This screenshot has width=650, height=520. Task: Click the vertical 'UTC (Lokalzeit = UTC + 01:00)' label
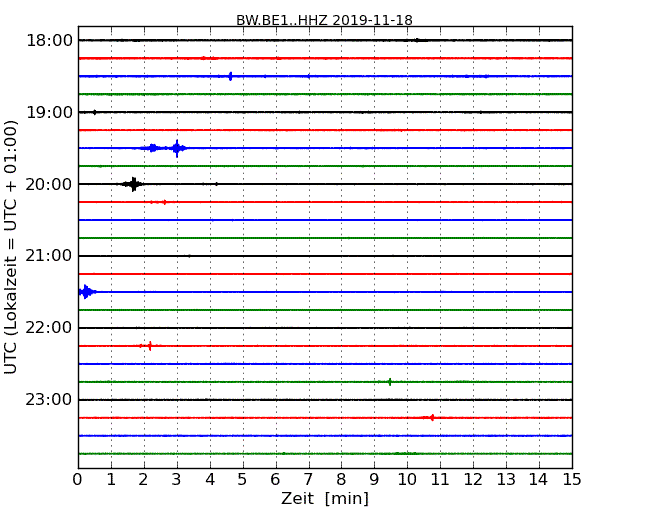tap(10, 247)
